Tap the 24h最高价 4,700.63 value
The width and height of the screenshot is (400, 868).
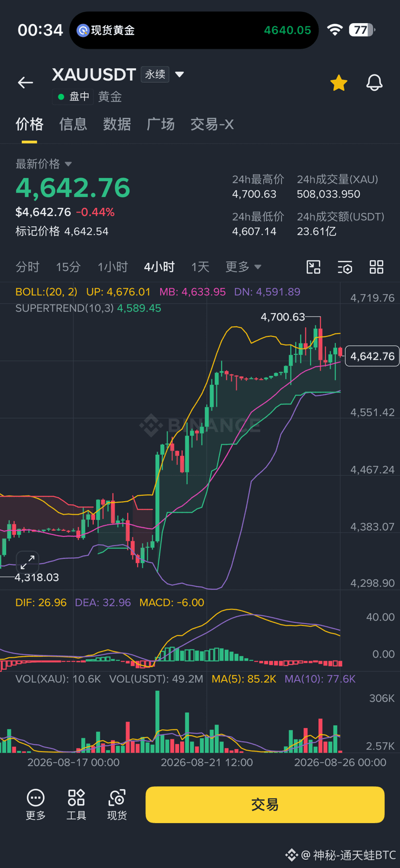(x=254, y=194)
